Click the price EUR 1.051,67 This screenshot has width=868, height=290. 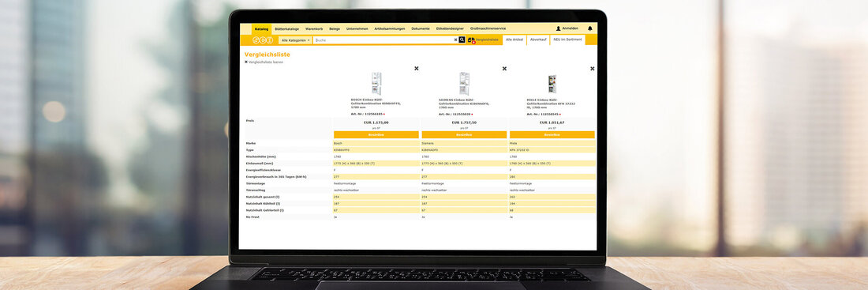click(x=552, y=122)
